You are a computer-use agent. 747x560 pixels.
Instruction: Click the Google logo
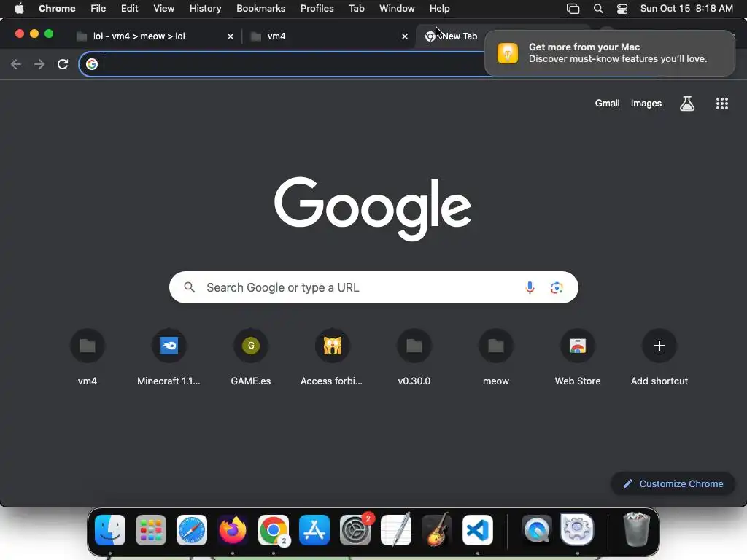[373, 208]
